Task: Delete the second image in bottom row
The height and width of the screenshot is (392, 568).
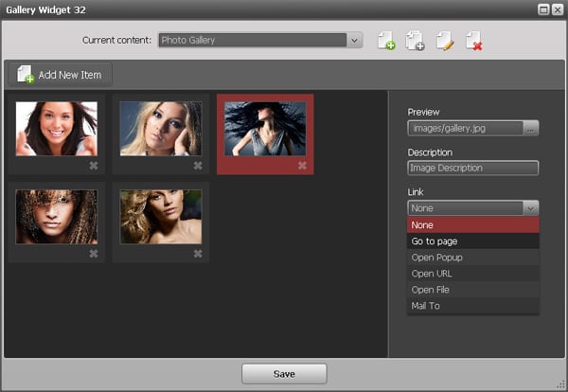Action: 198,254
